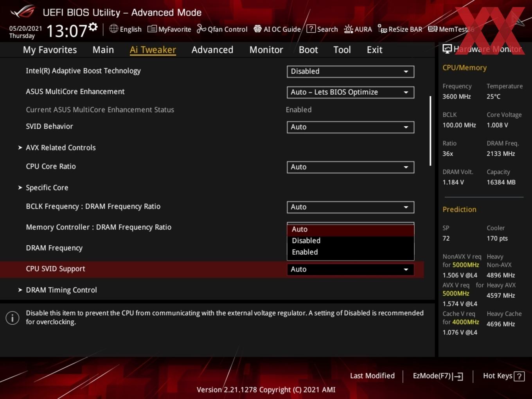This screenshot has width=532, height=399.
Task: Open MyFavorite list icon
Action: [152, 29]
